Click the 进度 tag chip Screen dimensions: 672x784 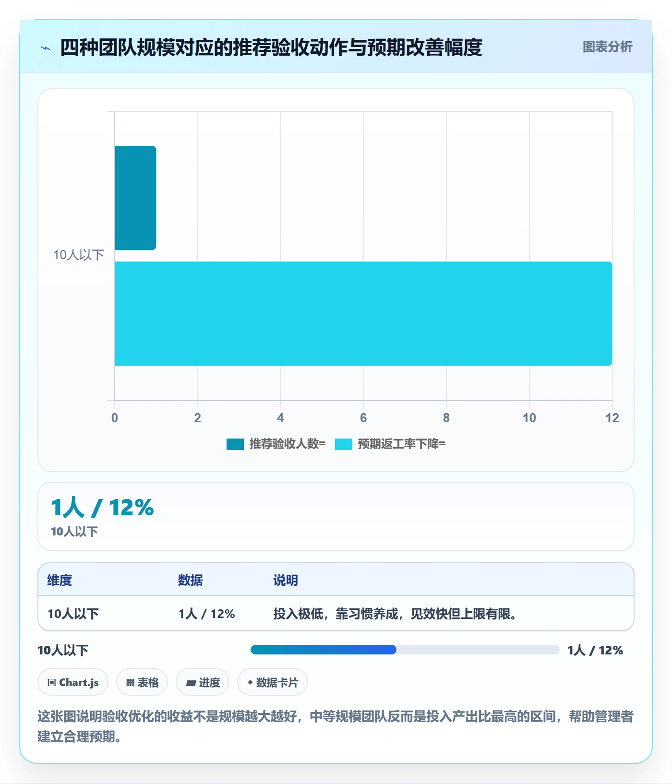pyautogui.click(x=203, y=682)
